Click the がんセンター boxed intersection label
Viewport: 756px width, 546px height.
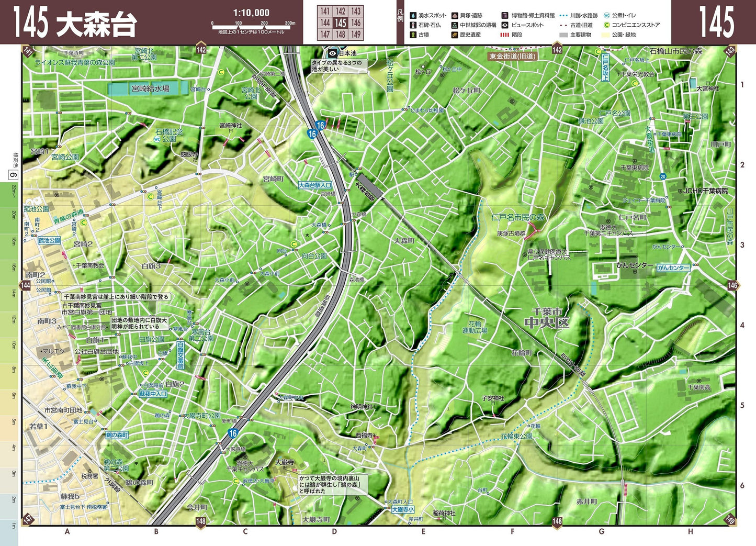click(673, 268)
